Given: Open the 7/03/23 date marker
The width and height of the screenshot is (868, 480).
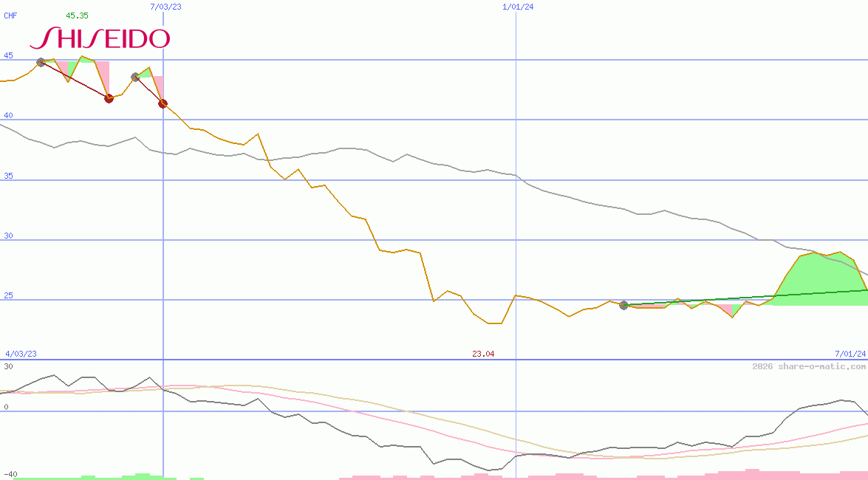Looking at the screenshot, I should (164, 7).
